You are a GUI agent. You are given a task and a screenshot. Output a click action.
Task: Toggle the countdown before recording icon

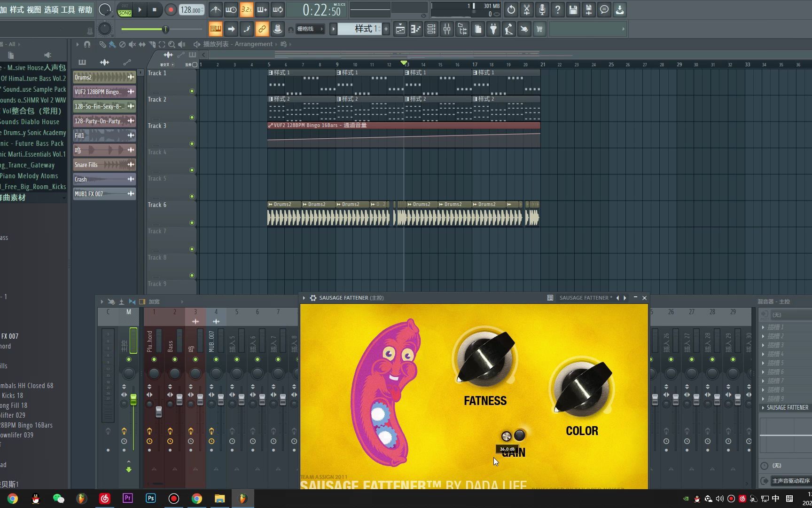[246, 9]
